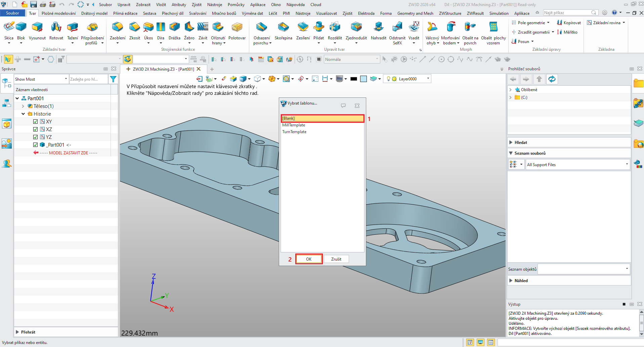Open the Sestava ribbon tab
644x347 pixels.
149,13
